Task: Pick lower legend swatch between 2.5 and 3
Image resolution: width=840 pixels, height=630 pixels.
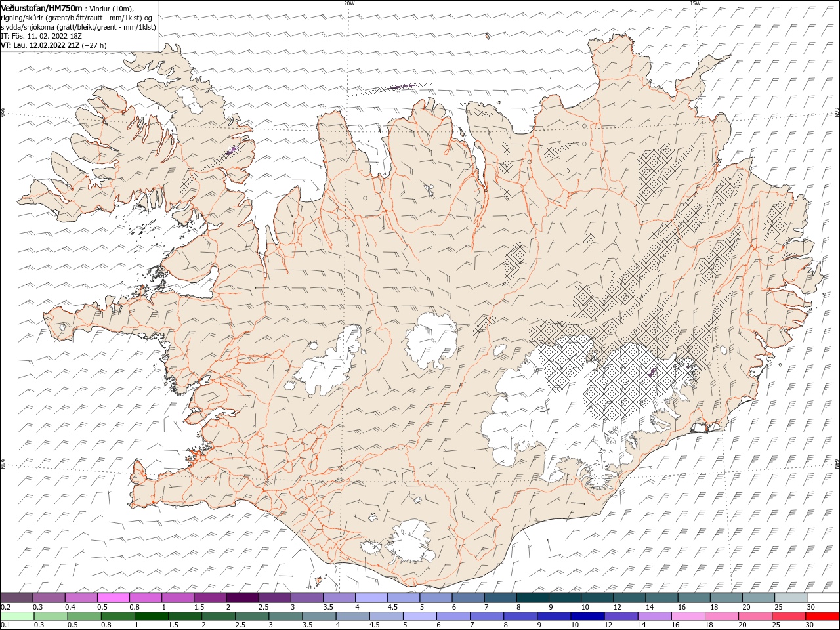Action: pos(252,616)
